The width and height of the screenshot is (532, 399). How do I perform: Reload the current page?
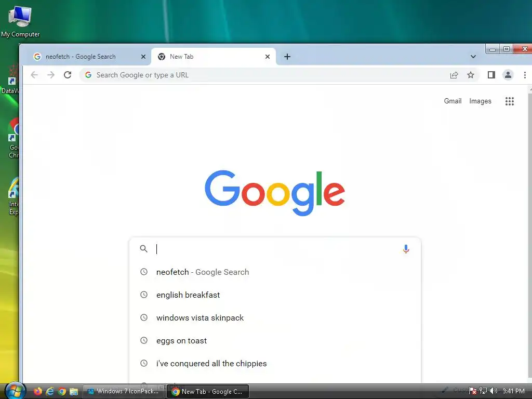point(68,75)
